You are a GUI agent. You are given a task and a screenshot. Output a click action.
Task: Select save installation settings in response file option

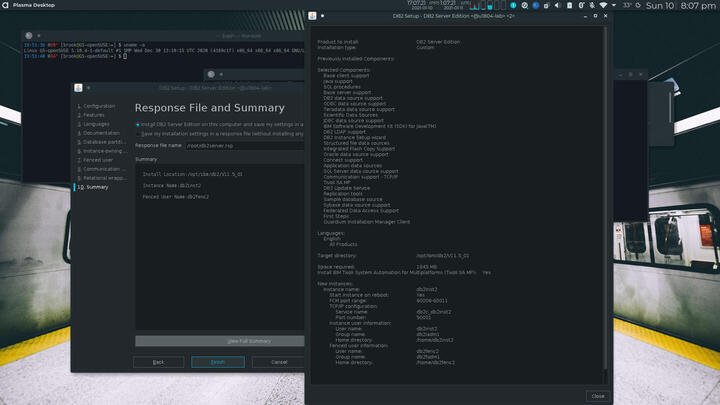[220, 134]
